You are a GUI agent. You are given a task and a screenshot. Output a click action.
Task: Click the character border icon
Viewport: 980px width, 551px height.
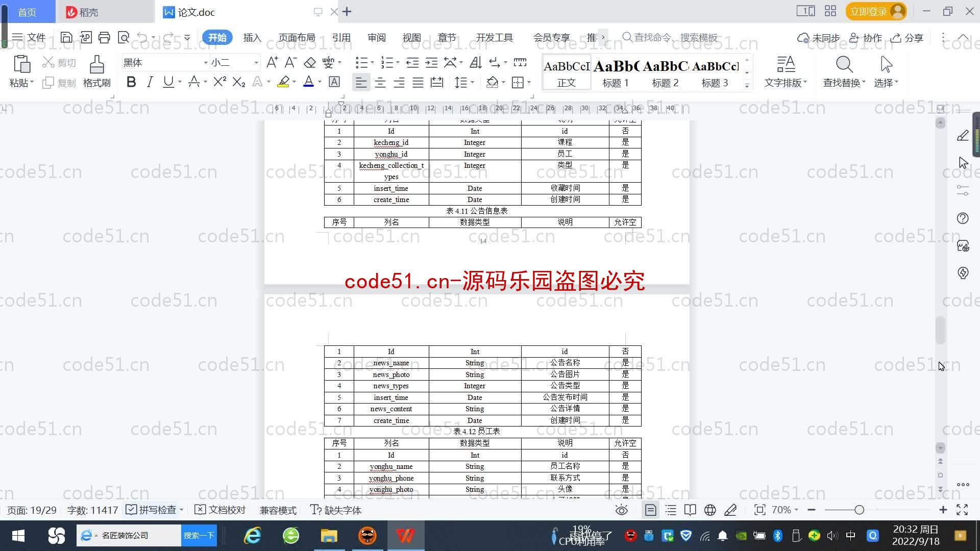[x=334, y=82]
